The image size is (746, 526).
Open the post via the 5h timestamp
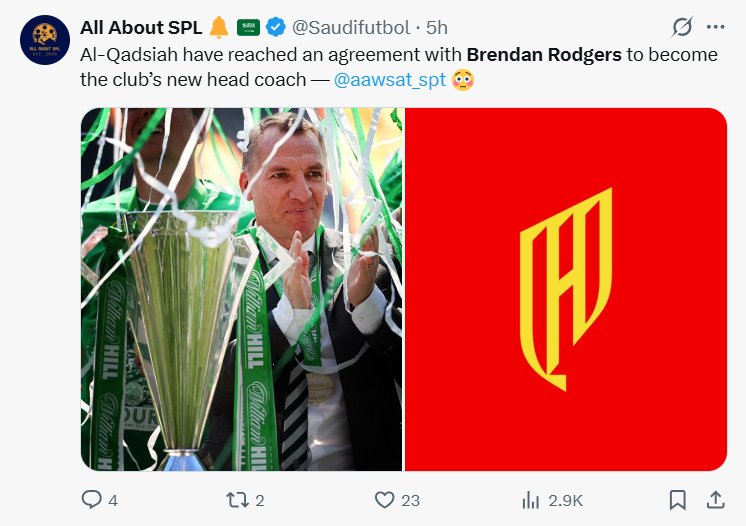point(437,27)
